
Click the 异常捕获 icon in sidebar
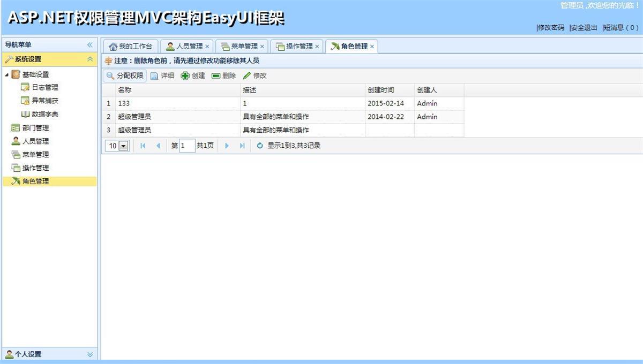pyautogui.click(x=25, y=101)
